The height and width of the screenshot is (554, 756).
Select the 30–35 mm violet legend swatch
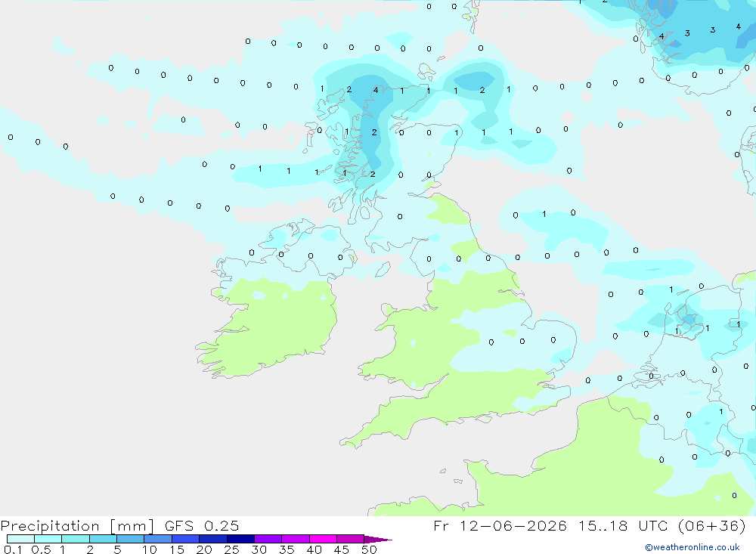(268, 539)
